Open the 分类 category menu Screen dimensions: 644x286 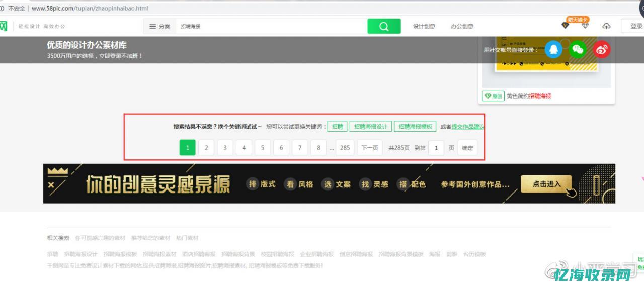[x=160, y=26]
